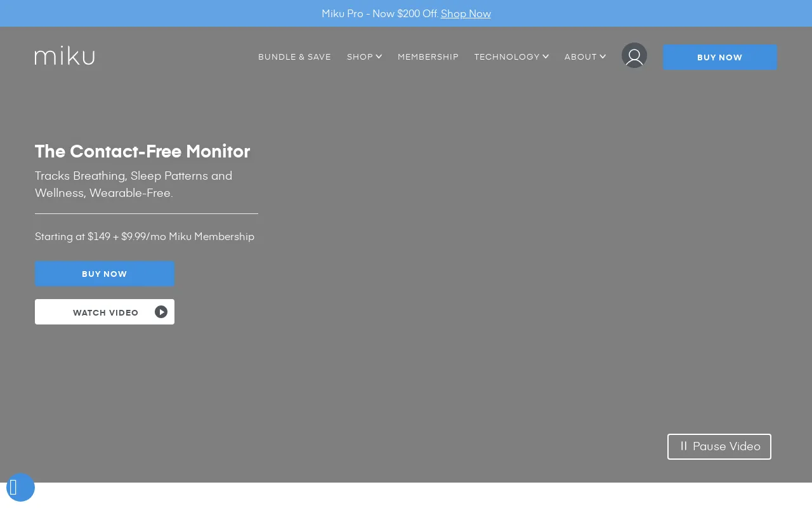Select the Shop menu label
The height and width of the screenshot is (508, 812).
pos(360,57)
